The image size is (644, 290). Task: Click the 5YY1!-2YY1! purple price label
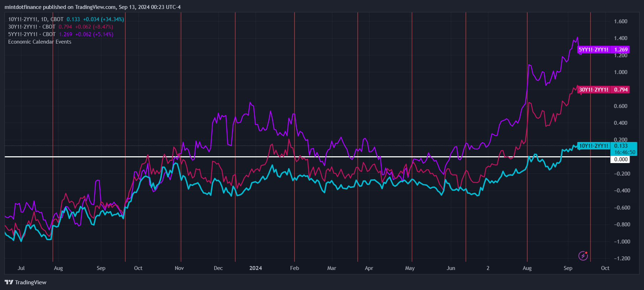click(603, 50)
